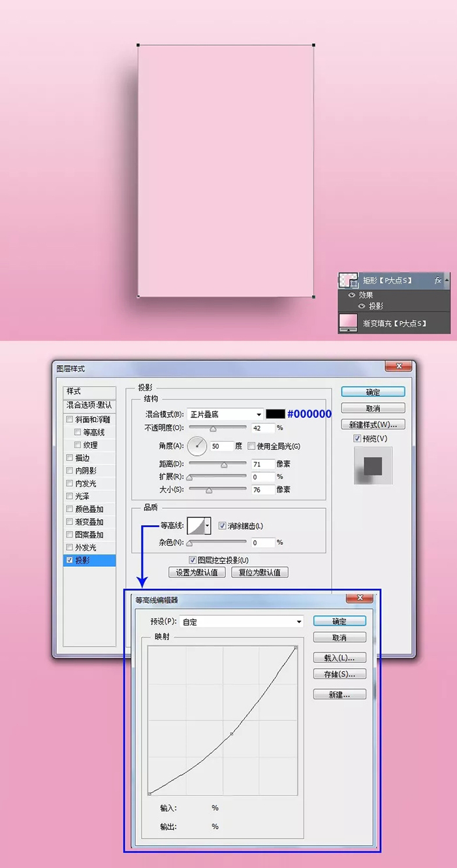Select the 渐变填充【P大点S】 layer name

[x=394, y=323]
